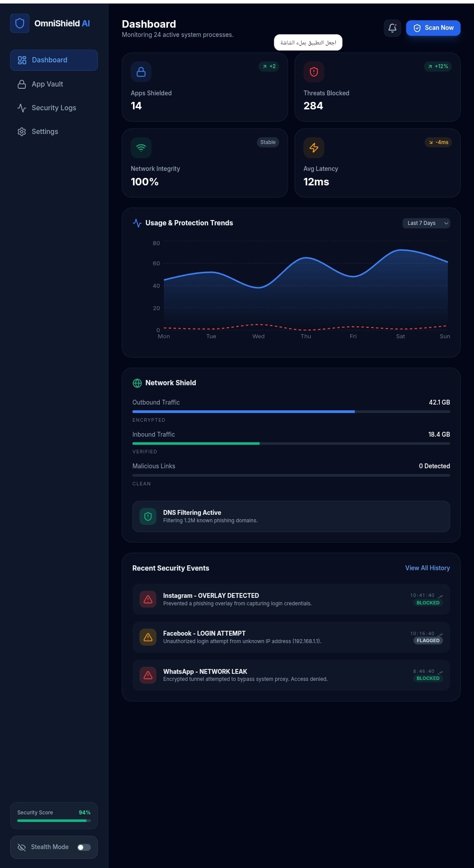Screen dimensions: 474x868
Task: Follow the View All History link
Action: tap(427, 568)
